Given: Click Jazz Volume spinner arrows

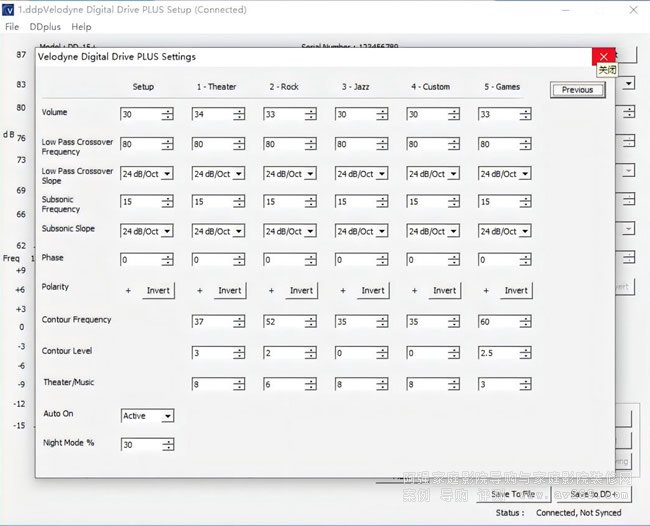Looking at the screenshot, I should coord(382,115).
